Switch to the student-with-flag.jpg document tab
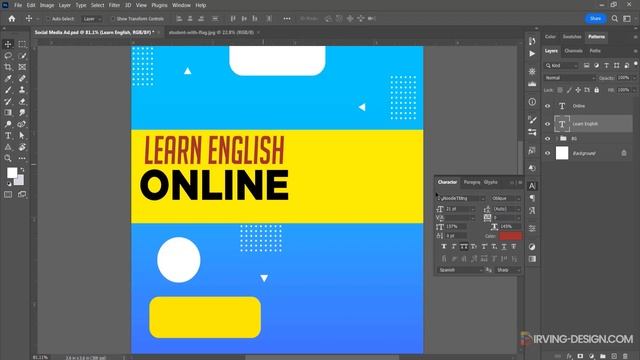 (x=211, y=32)
